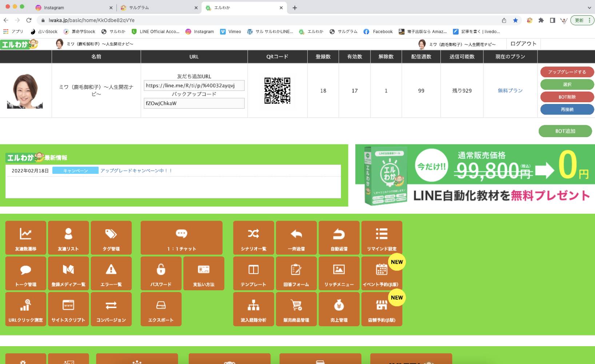This screenshot has height=364, width=595.
Task: Click the ログアウト link
Action: 523,44
